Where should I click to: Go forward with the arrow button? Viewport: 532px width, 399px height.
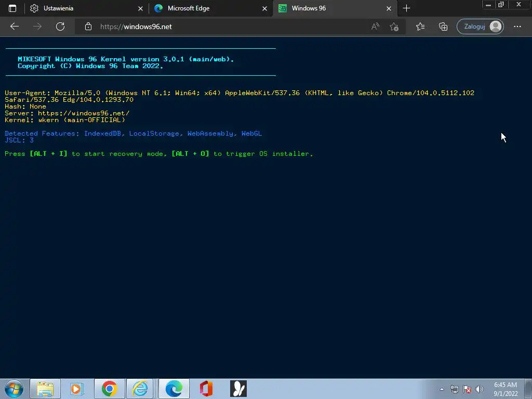click(37, 26)
